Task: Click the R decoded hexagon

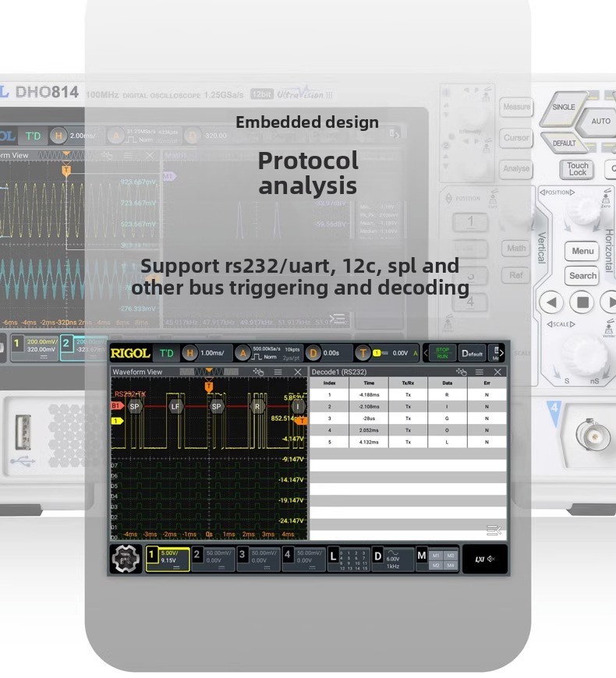Action: pyautogui.click(x=257, y=407)
